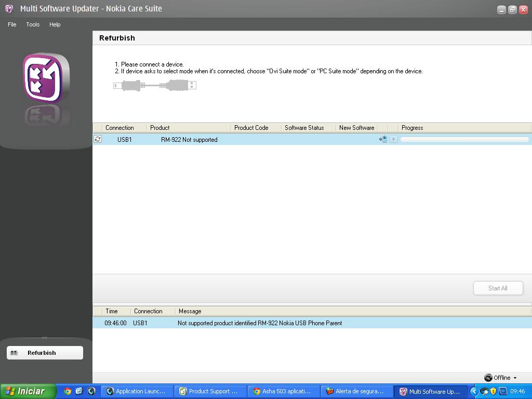Screen dimensions: 532x399
Task: Click the select software package icon on USB1 row
Action: 383,139
